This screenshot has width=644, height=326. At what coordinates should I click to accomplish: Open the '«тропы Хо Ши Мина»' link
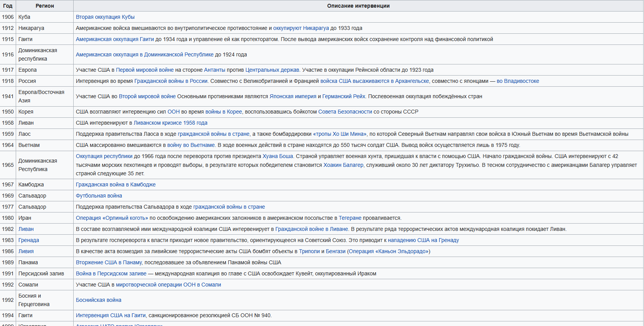340,134
